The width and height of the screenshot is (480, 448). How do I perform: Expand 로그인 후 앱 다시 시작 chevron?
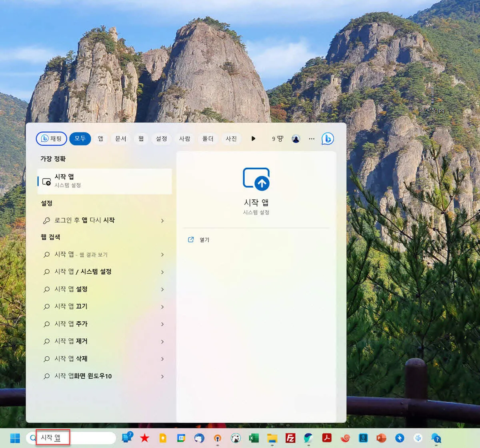[x=162, y=221]
